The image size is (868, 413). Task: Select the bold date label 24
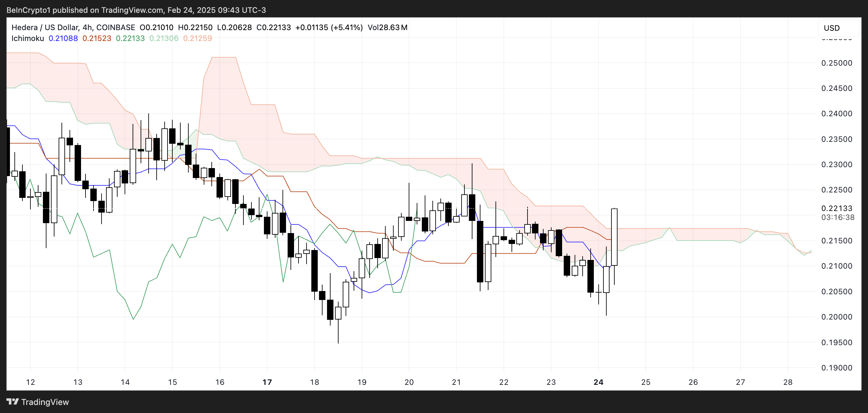pos(598,382)
